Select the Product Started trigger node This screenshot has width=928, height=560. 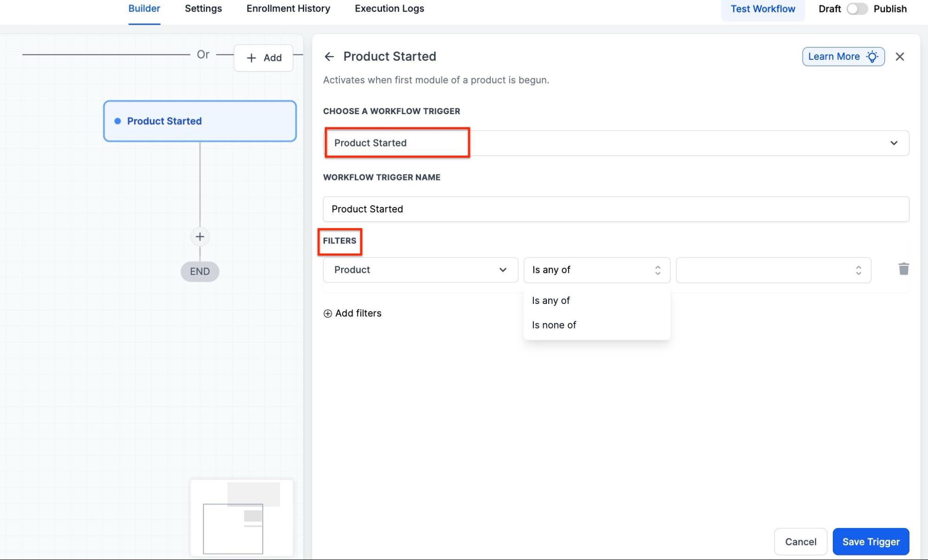pos(200,121)
